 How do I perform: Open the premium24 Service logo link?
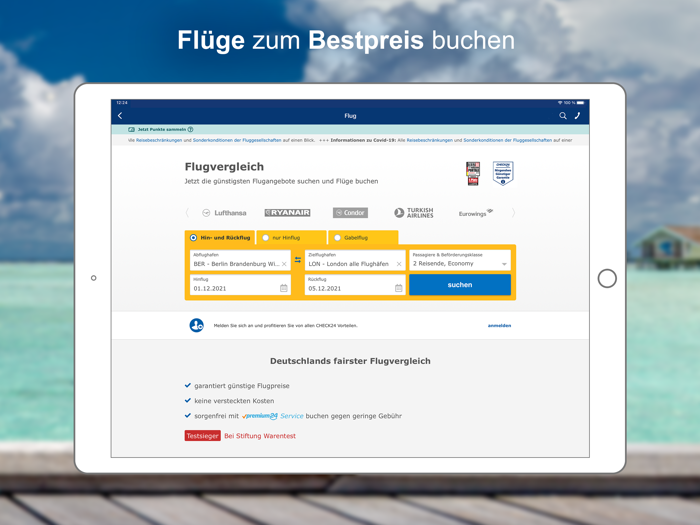point(273,416)
